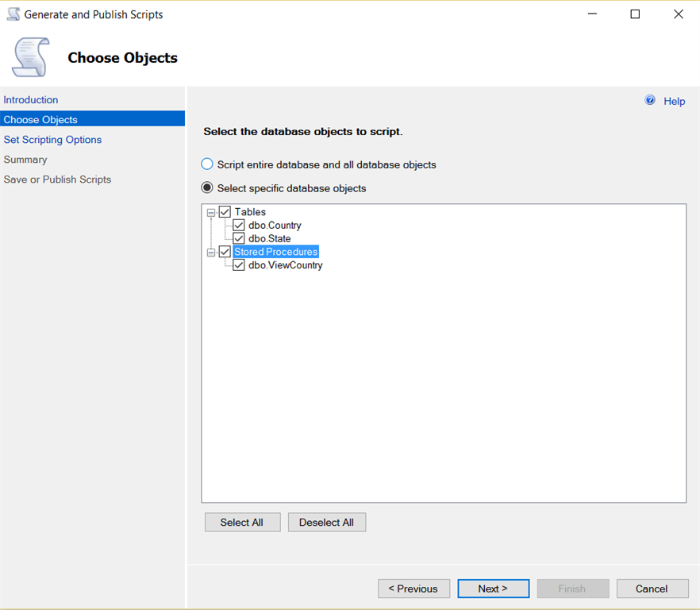Go to the Introduction page
The image size is (700, 610).
tap(31, 100)
